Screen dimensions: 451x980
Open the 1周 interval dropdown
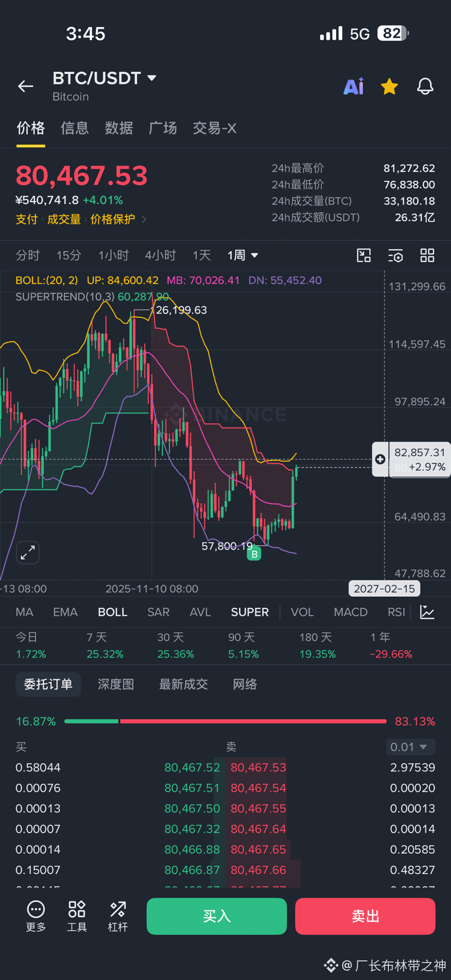[243, 255]
